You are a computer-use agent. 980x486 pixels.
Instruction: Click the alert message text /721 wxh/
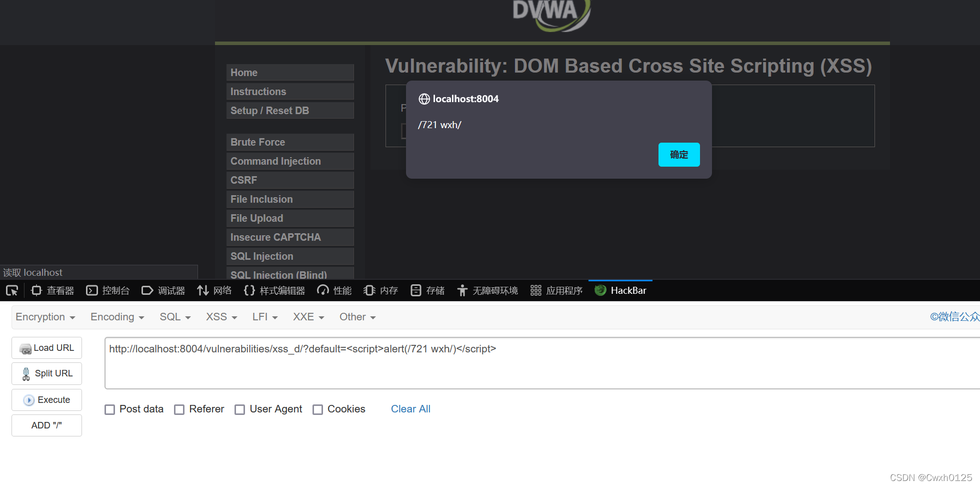pos(439,125)
